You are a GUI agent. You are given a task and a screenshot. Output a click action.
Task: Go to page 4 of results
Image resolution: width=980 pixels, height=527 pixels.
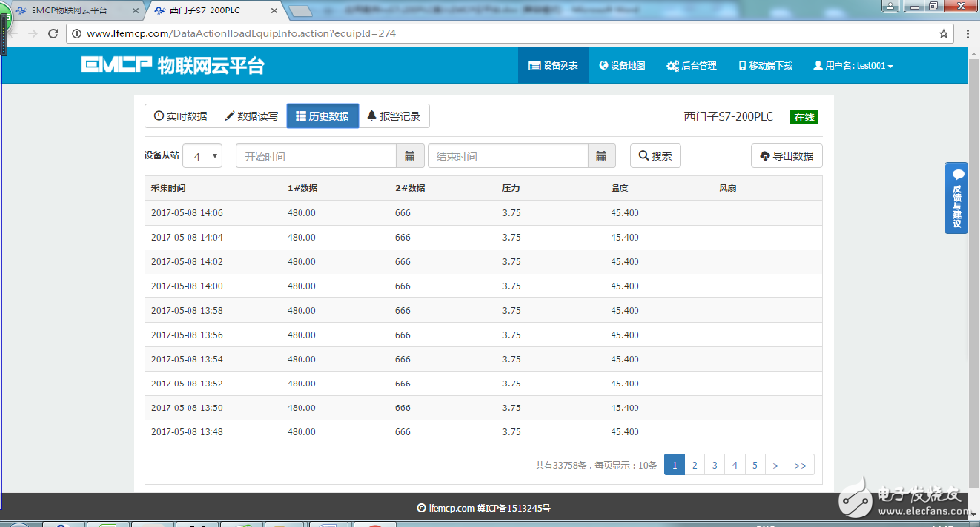click(x=734, y=465)
